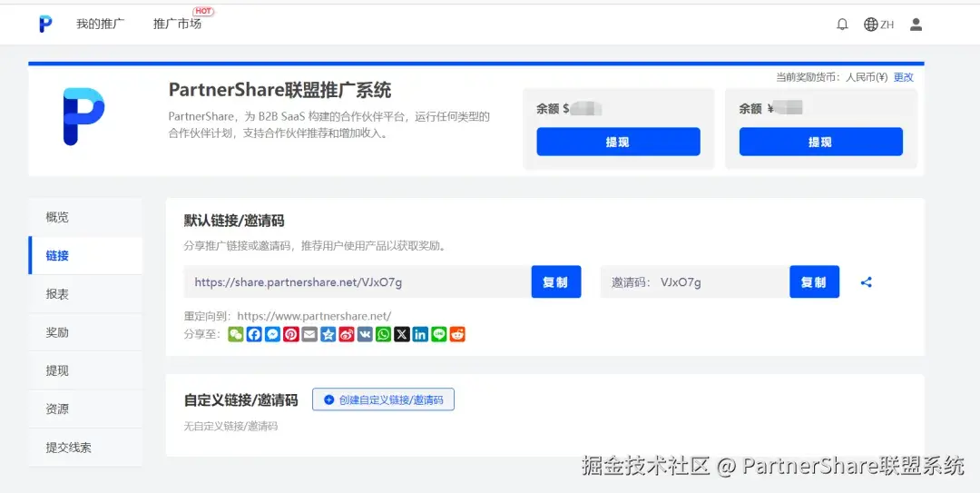Share the link via LINE
This screenshot has width=980, height=493.
(x=439, y=335)
